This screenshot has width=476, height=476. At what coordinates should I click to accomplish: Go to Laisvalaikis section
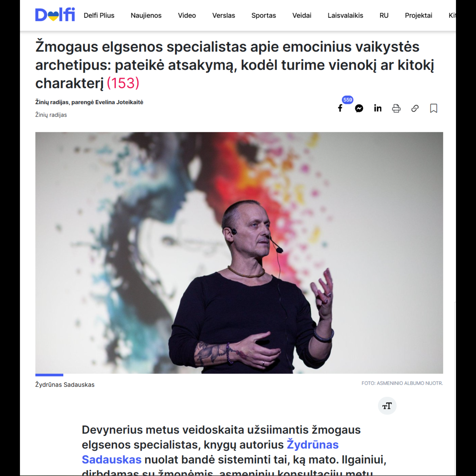pyautogui.click(x=345, y=16)
